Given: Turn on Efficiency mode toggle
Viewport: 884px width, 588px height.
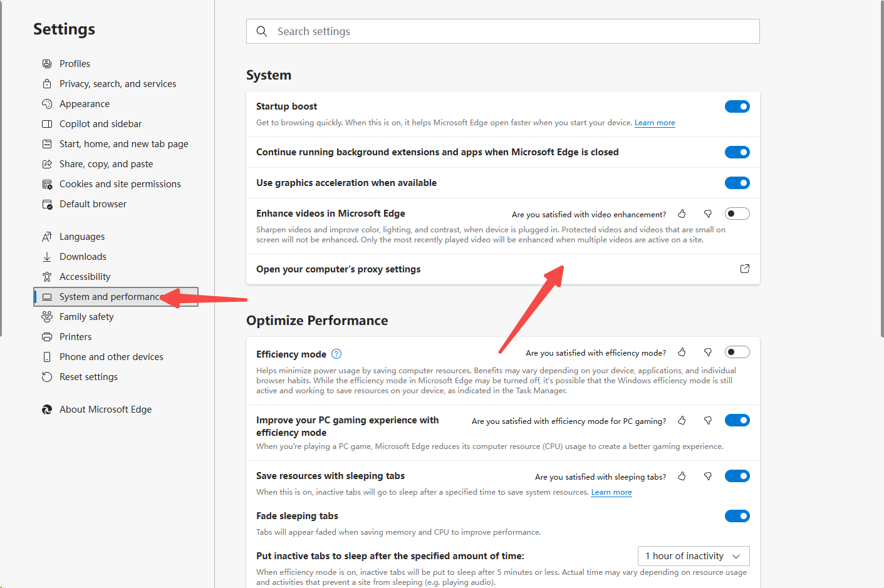Looking at the screenshot, I should [x=737, y=352].
